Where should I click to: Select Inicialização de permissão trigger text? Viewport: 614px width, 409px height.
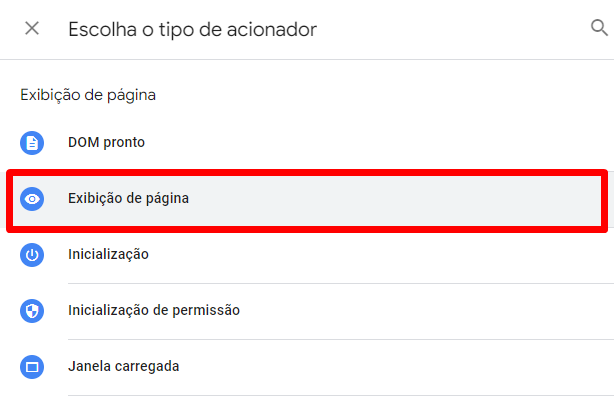pos(154,310)
